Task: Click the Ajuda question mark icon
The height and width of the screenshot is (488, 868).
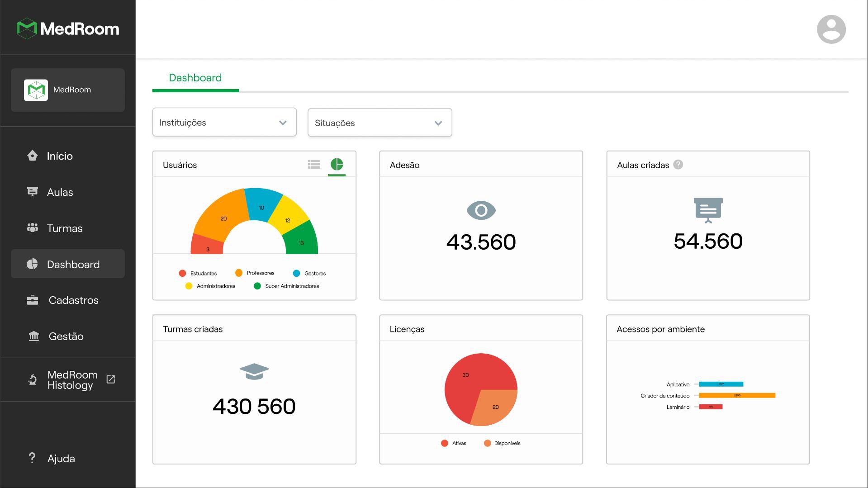Action: click(32, 458)
